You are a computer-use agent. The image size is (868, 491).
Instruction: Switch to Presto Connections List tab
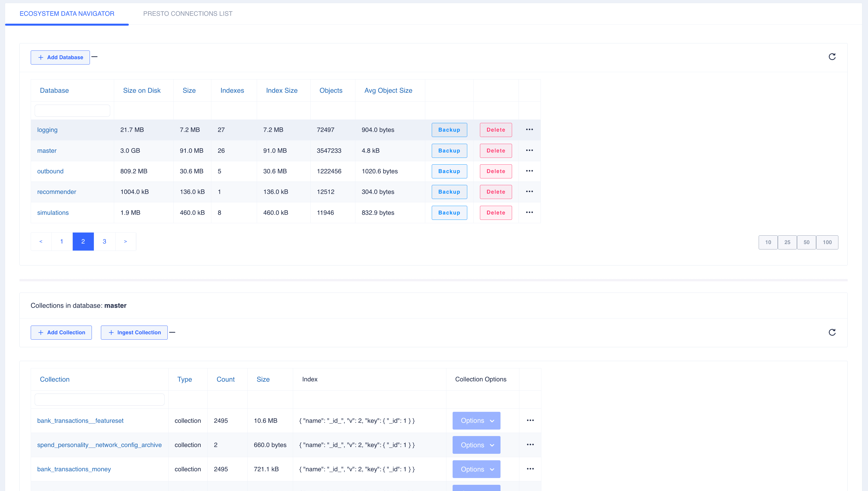[187, 14]
